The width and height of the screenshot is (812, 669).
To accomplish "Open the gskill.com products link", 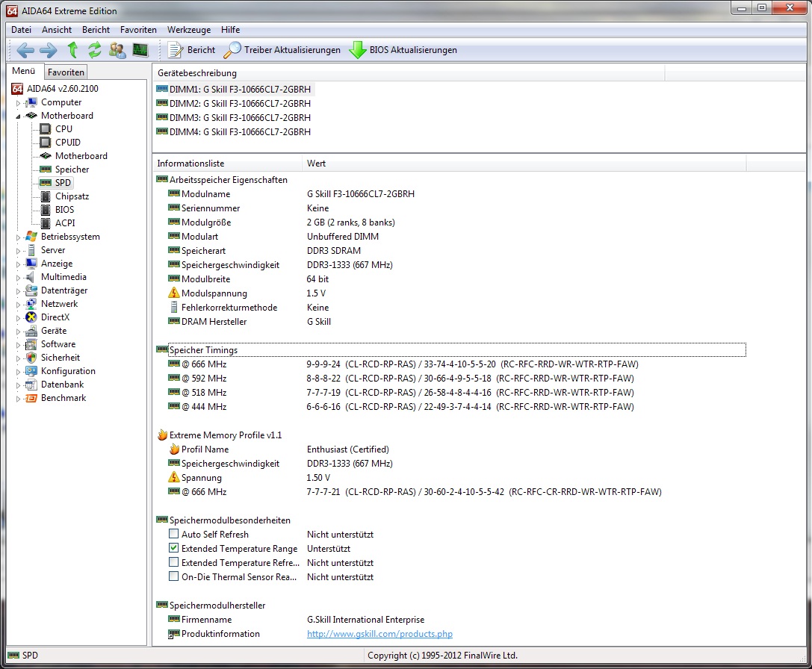I will pos(379,634).
